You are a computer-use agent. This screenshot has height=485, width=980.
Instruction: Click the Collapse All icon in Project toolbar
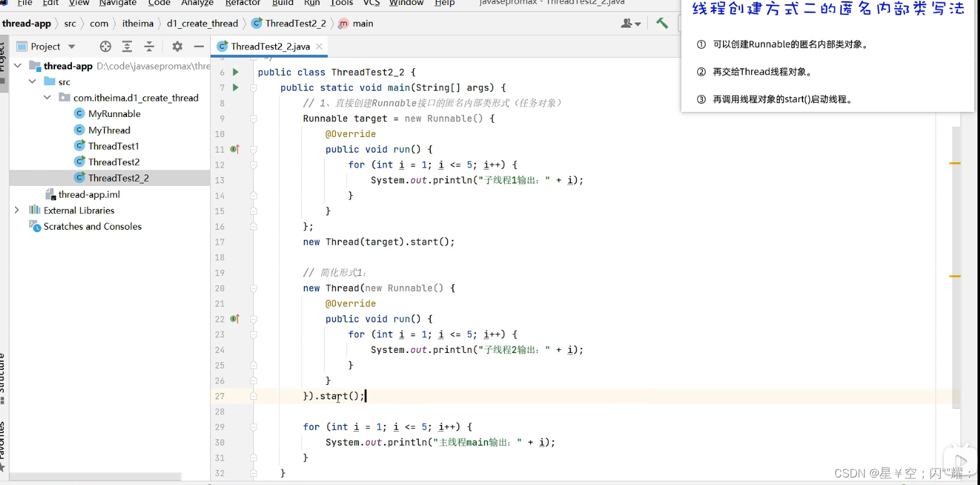coord(149,46)
